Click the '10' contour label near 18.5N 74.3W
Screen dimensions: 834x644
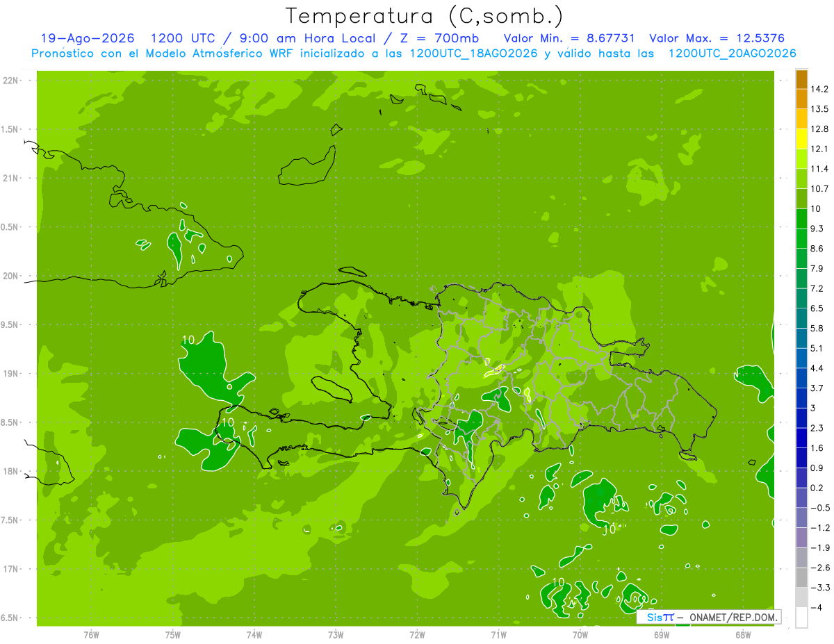pyautogui.click(x=227, y=422)
